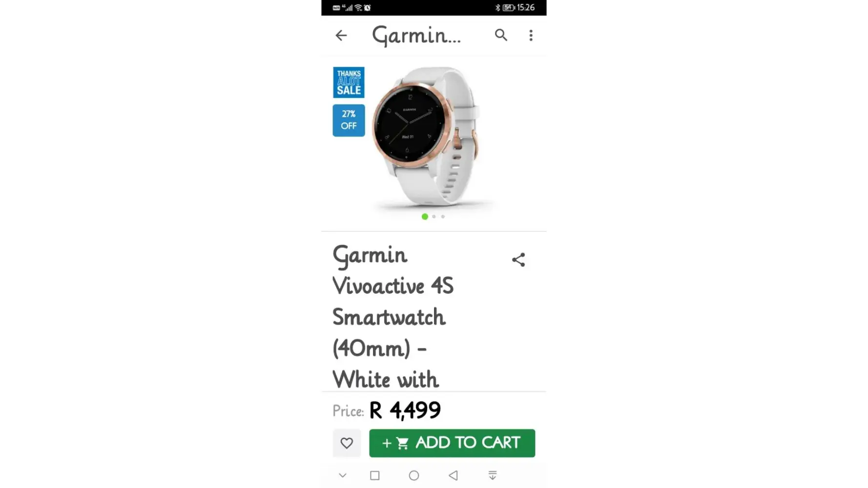Open search with the magnifier icon
The width and height of the screenshot is (868, 488).
pyautogui.click(x=501, y=35)
